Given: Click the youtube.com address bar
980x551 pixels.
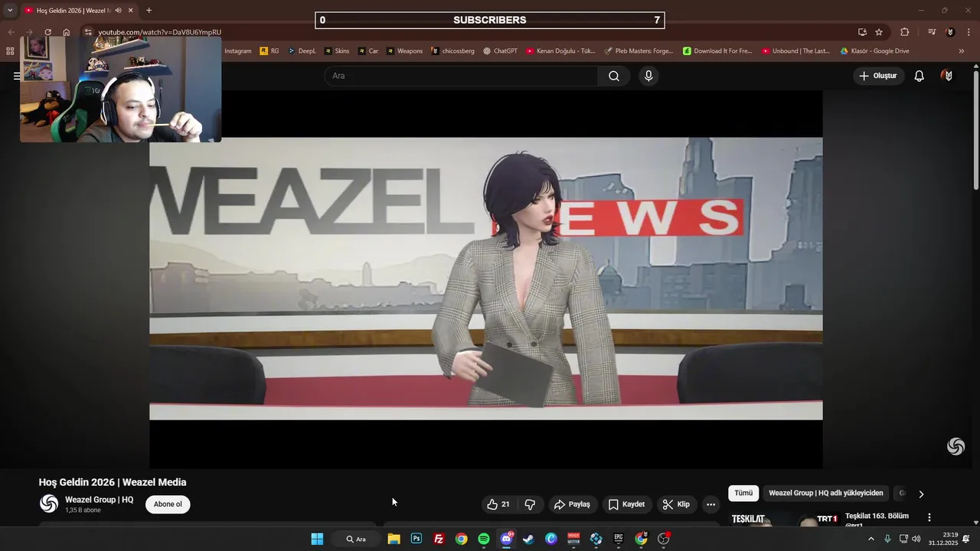Looking at the screenshot, I should pos(159,32).
